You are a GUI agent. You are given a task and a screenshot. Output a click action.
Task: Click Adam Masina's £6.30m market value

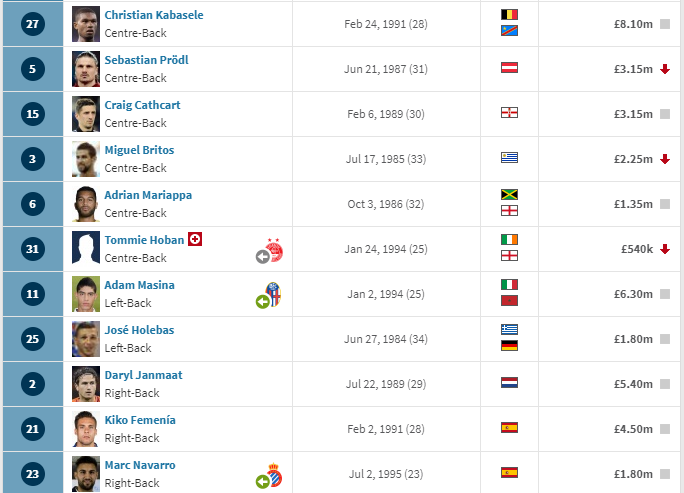633,294
